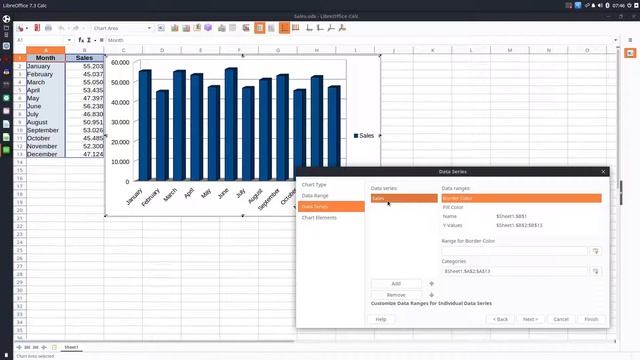Move the series up with the up arrow beside Add
The image size is (640, 360).
pos(431,283)
